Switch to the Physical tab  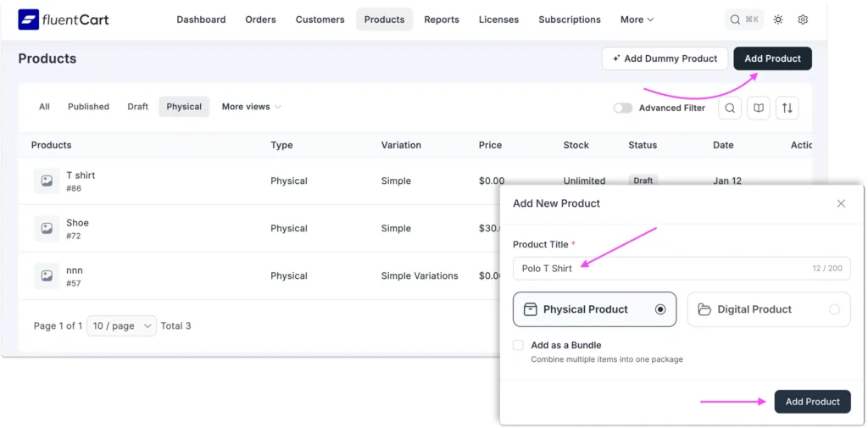[184, 106]
